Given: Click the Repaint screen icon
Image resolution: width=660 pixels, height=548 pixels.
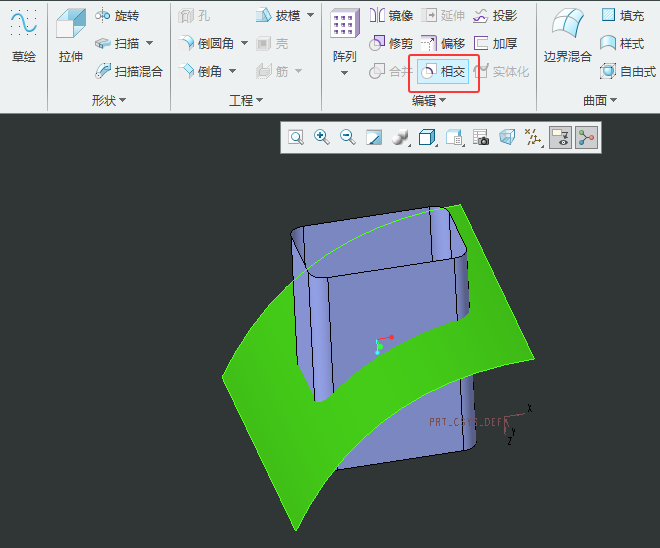Looking at the screenshot, I should coord(374,138).
